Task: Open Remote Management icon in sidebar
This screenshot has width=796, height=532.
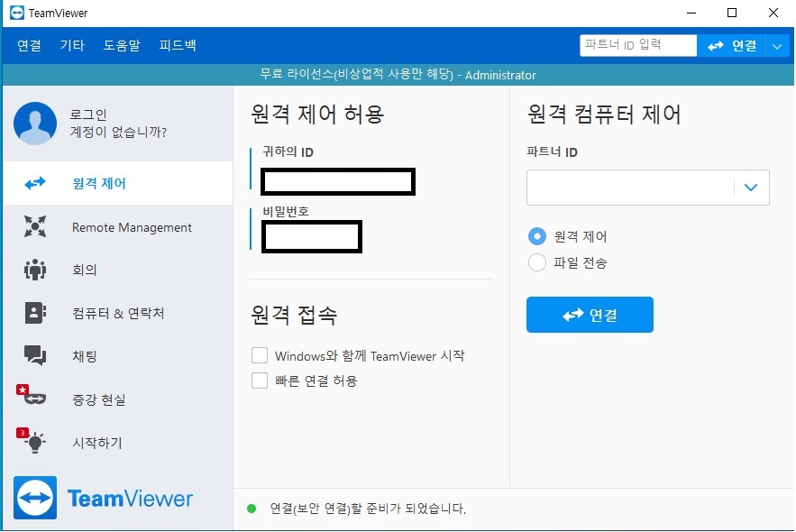Action: tap(35, 226)
